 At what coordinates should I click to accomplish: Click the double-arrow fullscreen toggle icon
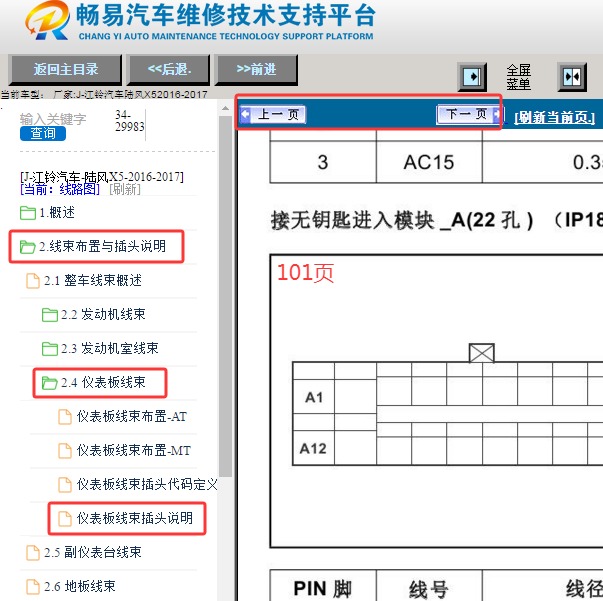point(572,77)
